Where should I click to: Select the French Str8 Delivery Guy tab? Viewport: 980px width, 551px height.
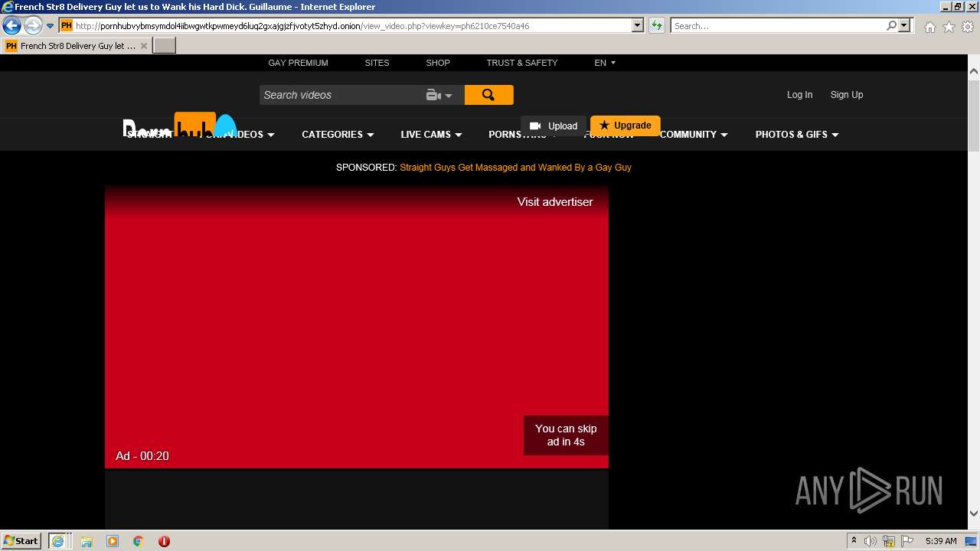77,46
